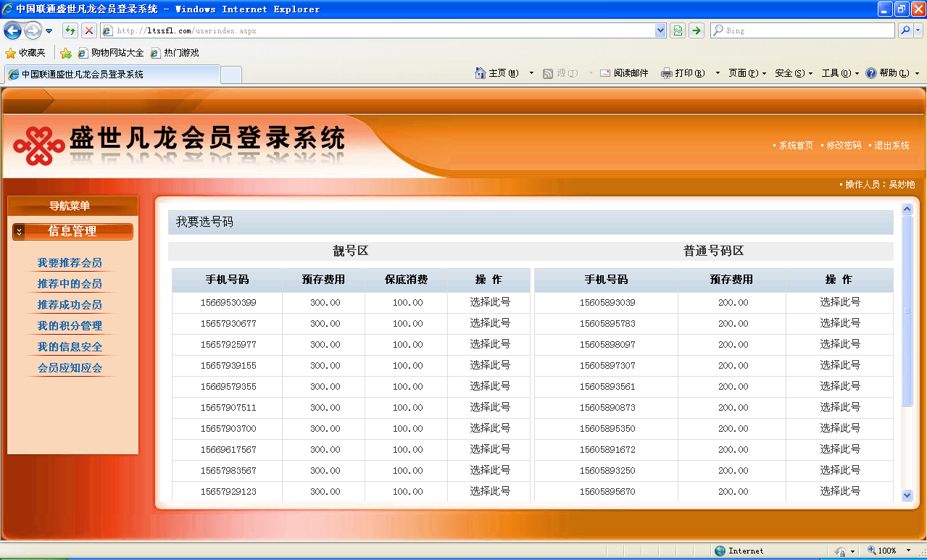Click the browser Forward arrow button
This screenshot has height=560, width=927.
pyautogui.click(x=33, y=30)
